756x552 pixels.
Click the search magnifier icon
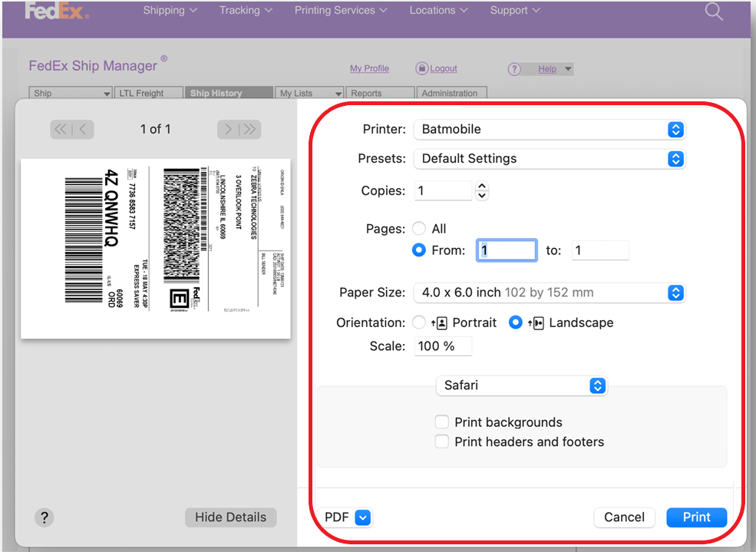713,12
